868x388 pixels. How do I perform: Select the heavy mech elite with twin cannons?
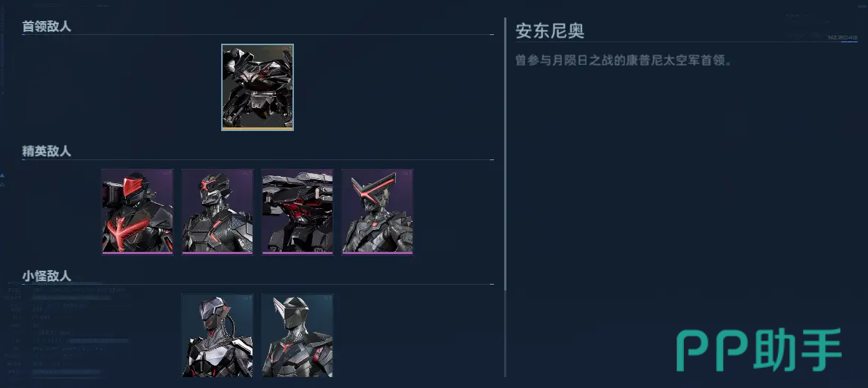[298, 212]
